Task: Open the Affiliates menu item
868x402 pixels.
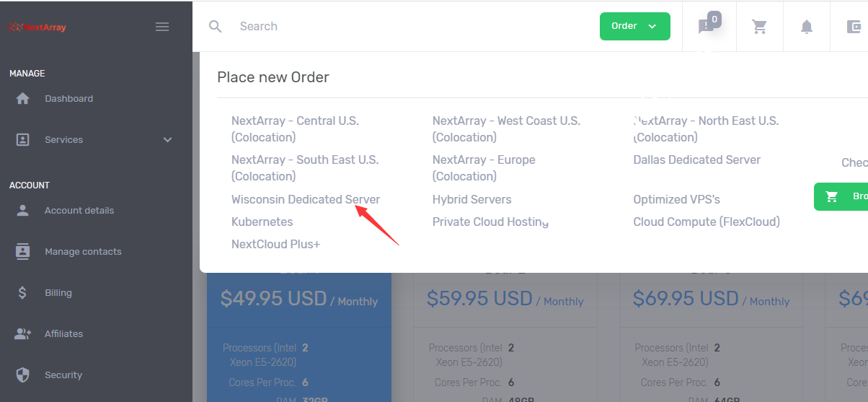Action: click(x=63, y=334)
